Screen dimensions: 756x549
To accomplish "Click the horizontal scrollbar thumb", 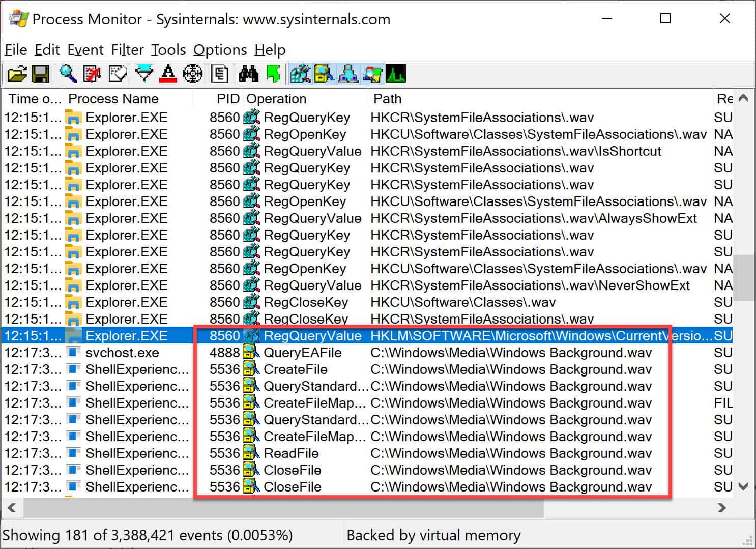I will (283, 508).
